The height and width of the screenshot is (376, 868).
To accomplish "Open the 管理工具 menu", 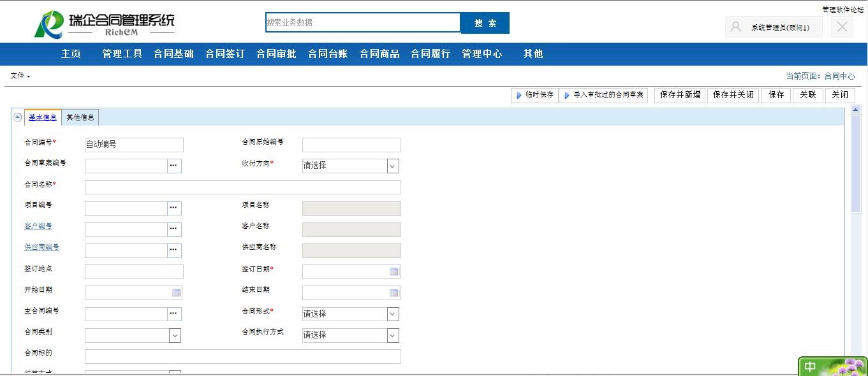I will click(122, 54).
